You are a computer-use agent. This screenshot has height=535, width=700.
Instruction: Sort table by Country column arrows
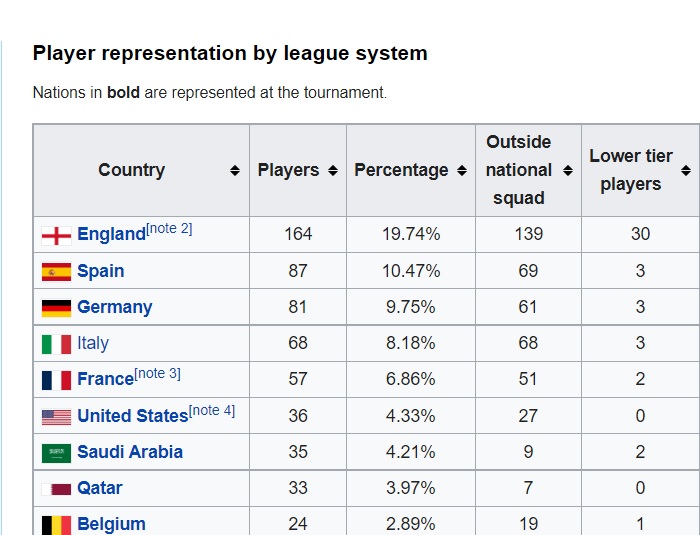click(x=235, y=170)
